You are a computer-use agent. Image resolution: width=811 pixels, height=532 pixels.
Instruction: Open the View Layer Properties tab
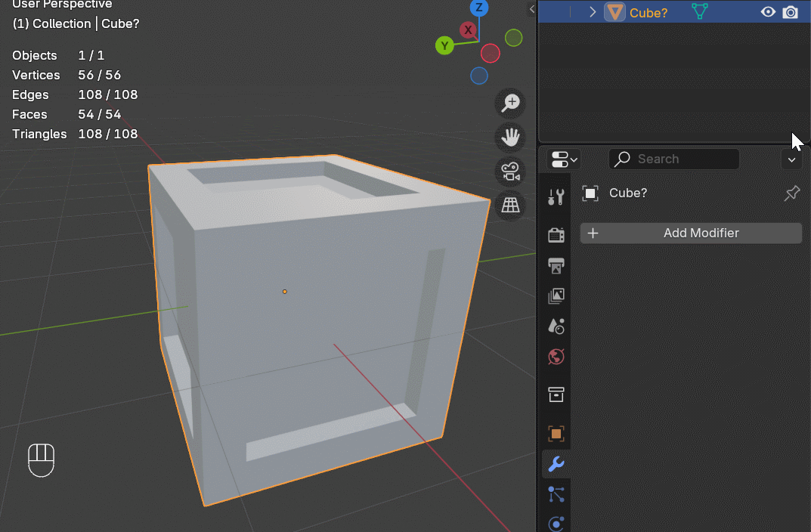(556, 295)
